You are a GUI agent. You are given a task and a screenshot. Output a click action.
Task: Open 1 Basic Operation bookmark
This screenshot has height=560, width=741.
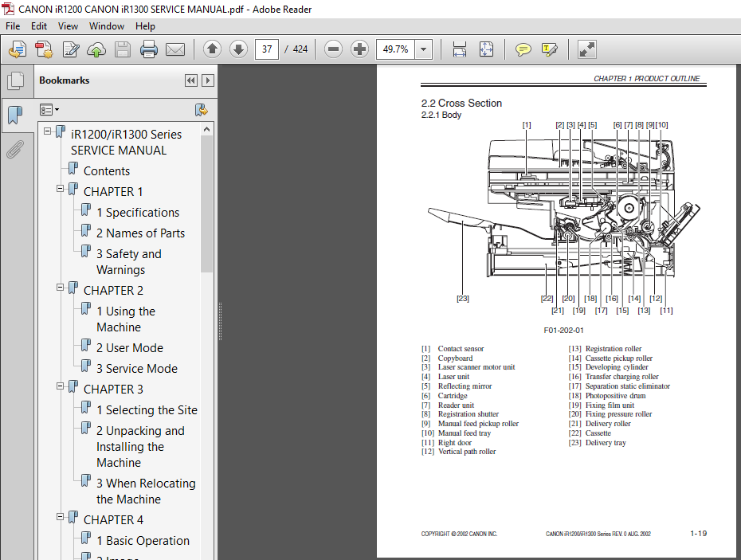tap(143, 541)
